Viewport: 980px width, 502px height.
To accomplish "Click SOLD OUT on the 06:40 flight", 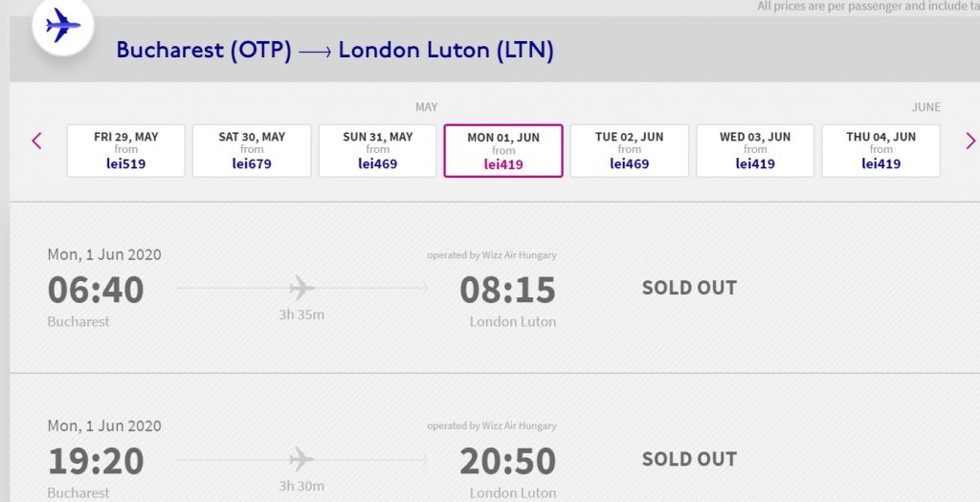I will [x=689, y=288].
